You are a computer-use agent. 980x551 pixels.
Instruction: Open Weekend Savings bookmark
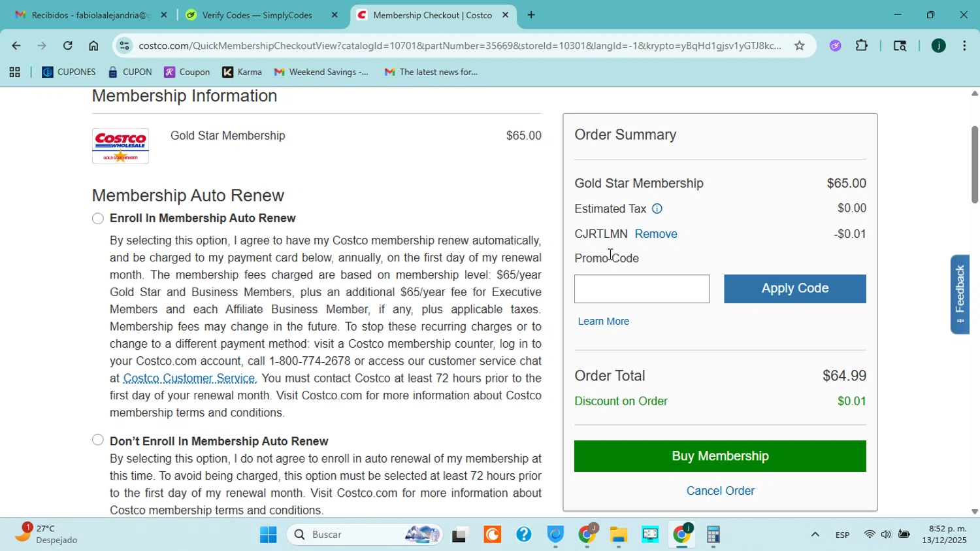coord(321,73)
